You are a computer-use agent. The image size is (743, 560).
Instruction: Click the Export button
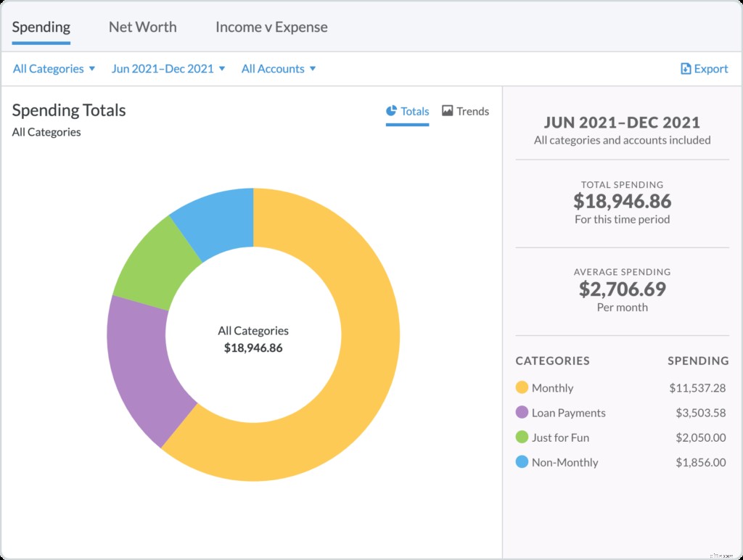click(705, 68)
